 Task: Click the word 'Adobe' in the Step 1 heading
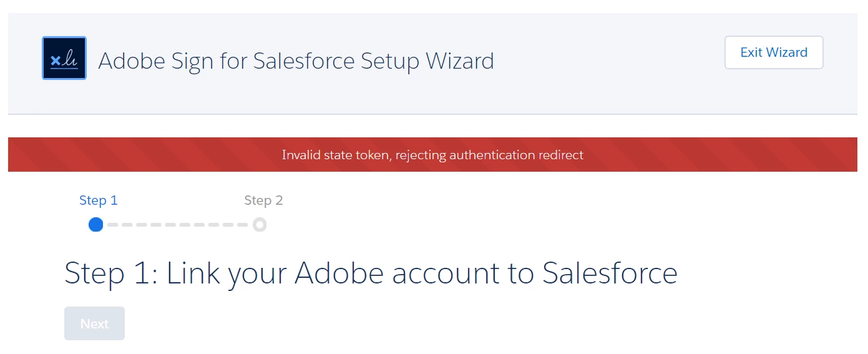[339, 273]
